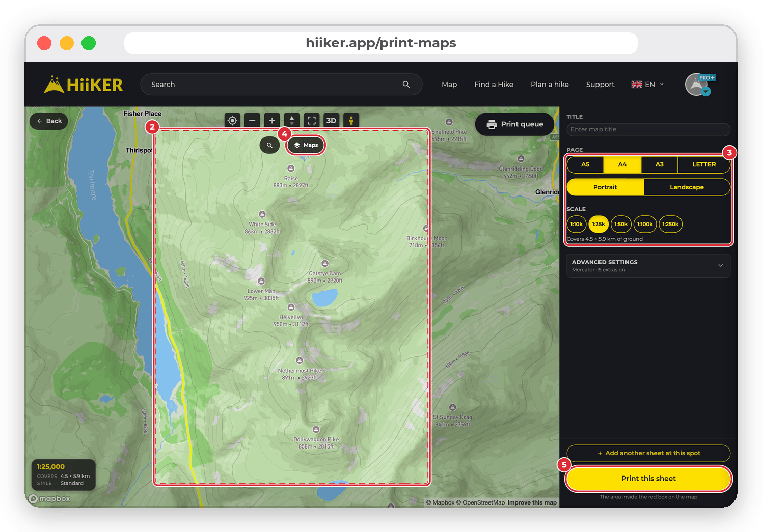The height and width of the screenshot is (532, 762).
Task: Open the Support menu item
Action: [x=600, y=85]
